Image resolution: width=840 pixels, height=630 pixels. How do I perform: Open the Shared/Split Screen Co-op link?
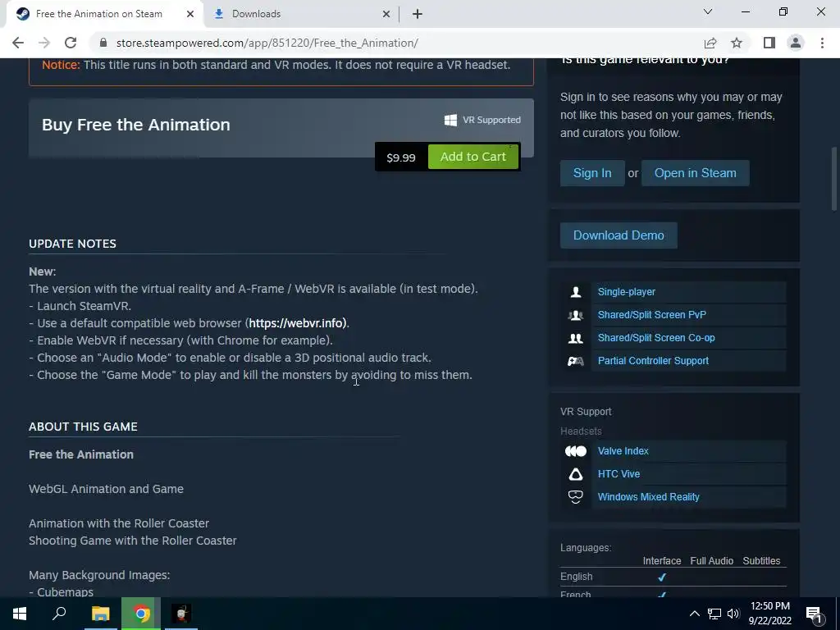pos(656,338)
